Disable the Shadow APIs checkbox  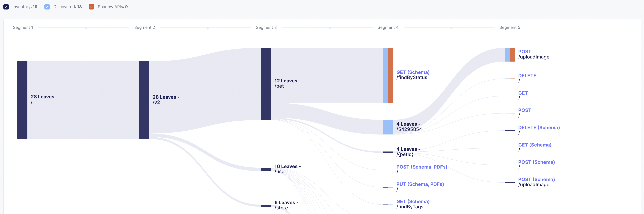91,7
